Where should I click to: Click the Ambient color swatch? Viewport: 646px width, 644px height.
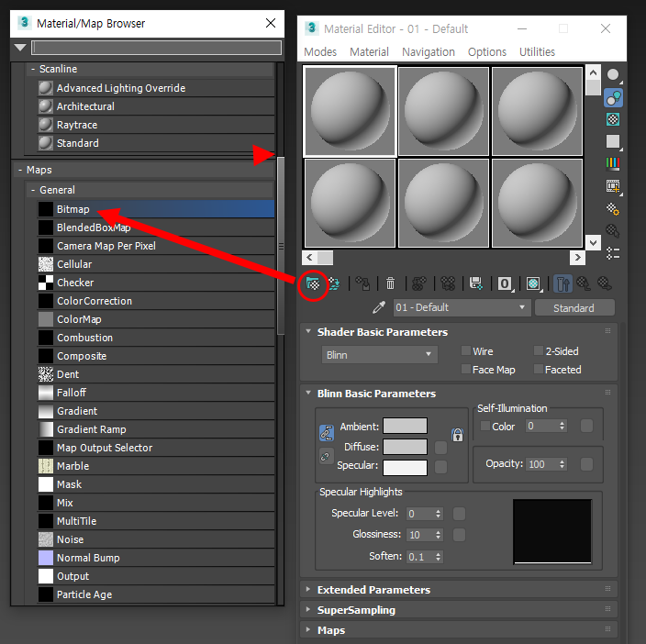405,426
